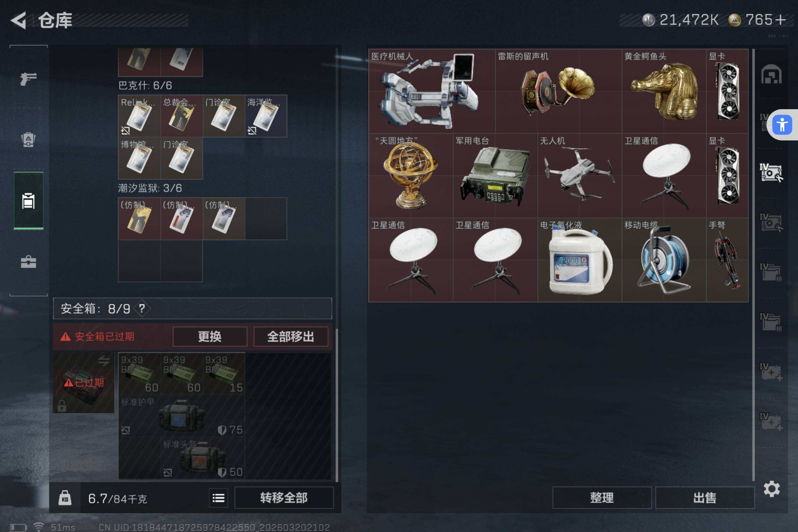Select the 医疗机械人 medical robot item
Screen dimensions: 798x532
tap(432, 91)
